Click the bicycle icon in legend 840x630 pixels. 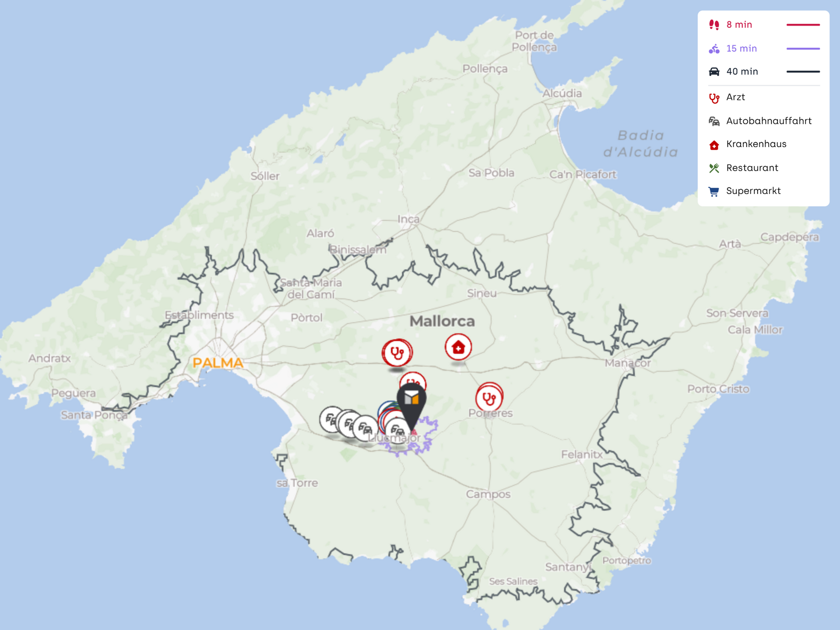714,49
